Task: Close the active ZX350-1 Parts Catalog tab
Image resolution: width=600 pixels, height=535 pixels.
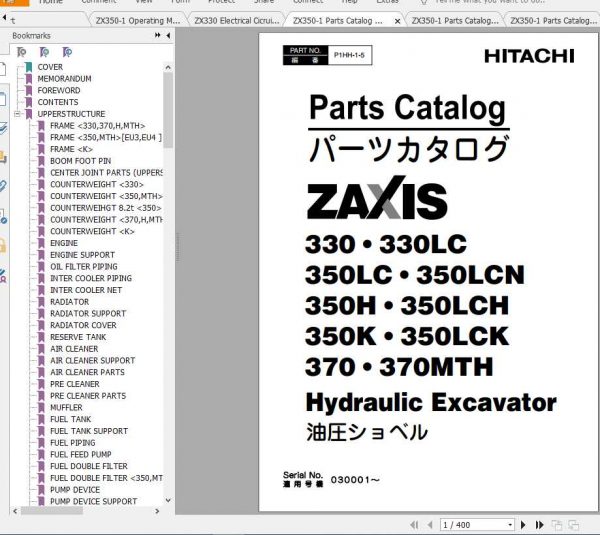Action: click(x=398, y=21)
